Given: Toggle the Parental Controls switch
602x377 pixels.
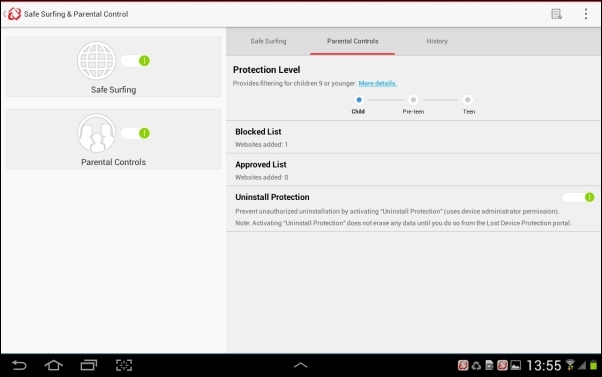Looking at the screenshot, I should coord(136,133).
